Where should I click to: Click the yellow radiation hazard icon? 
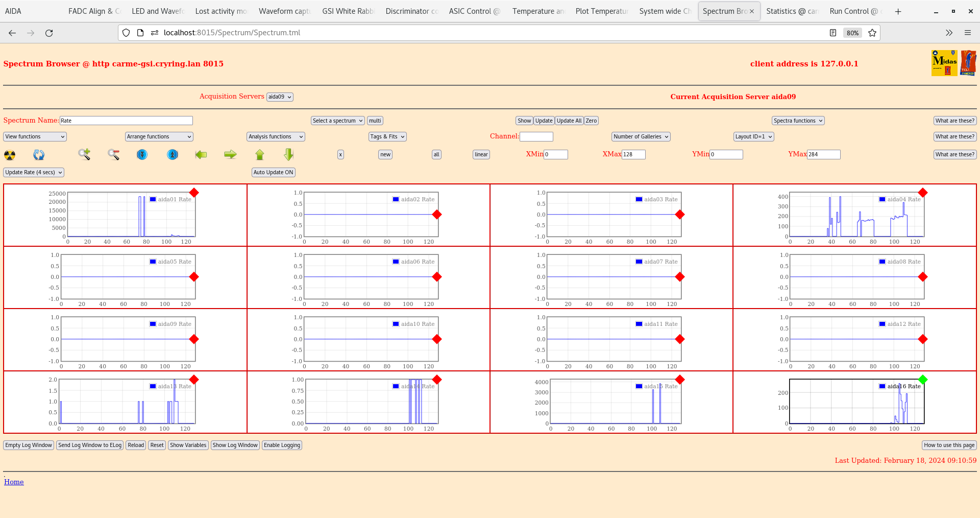(10, 155)
